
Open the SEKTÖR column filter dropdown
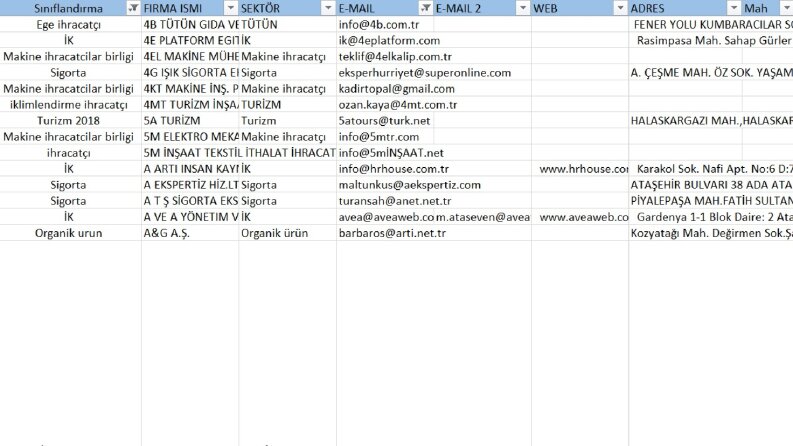pos(328,8)
